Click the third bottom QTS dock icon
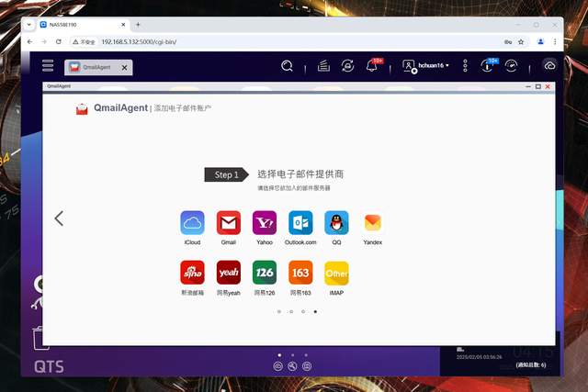 tap(307, 366)
